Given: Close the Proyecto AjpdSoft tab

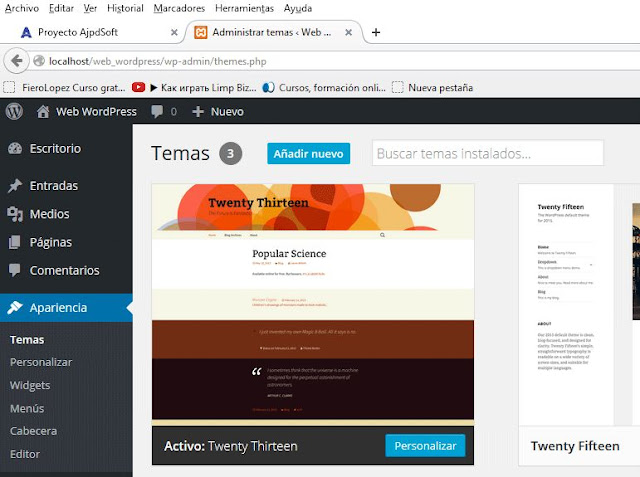Looking at the screenshot, I should click(174, 32).
